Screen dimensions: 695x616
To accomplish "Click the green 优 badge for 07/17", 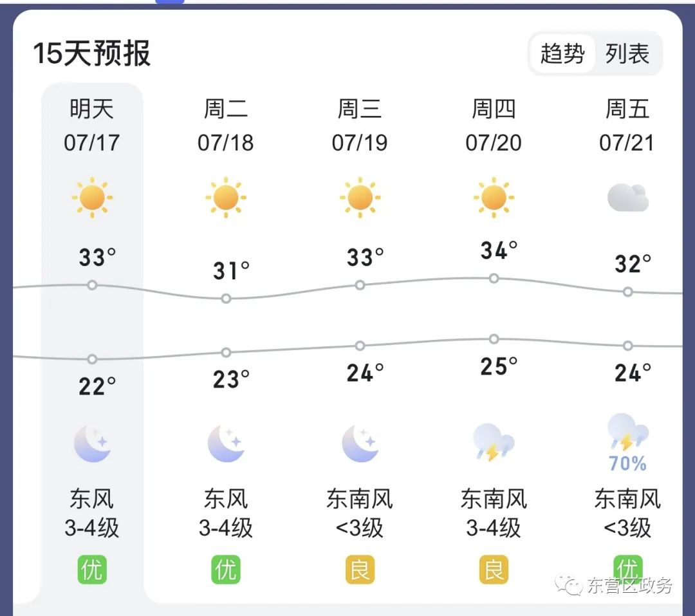I will click(x=92, y=570).
